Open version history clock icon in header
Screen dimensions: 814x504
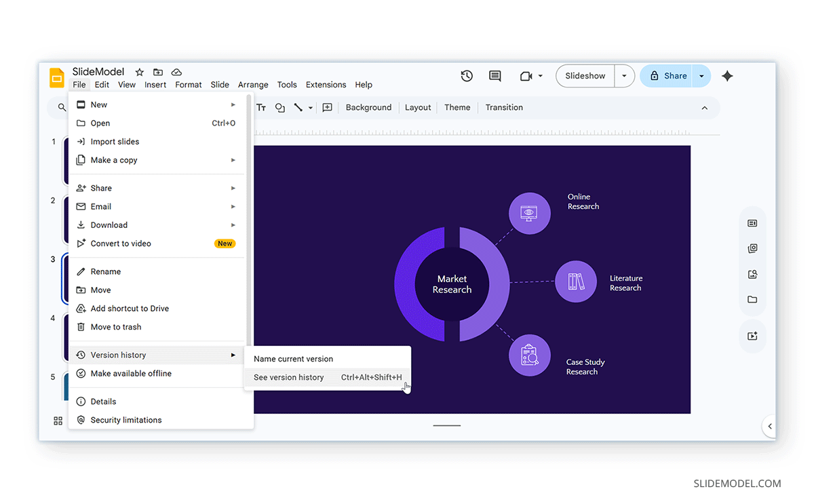(467, 76)
